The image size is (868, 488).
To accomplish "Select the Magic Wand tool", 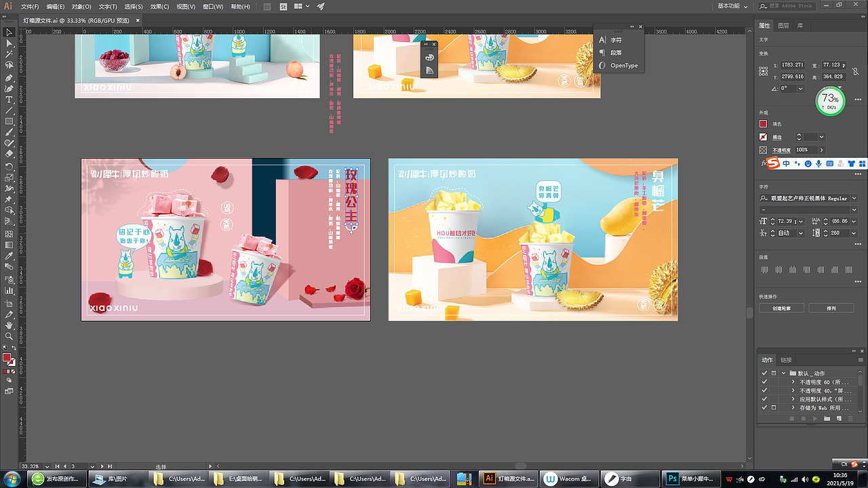I will 9,54.
